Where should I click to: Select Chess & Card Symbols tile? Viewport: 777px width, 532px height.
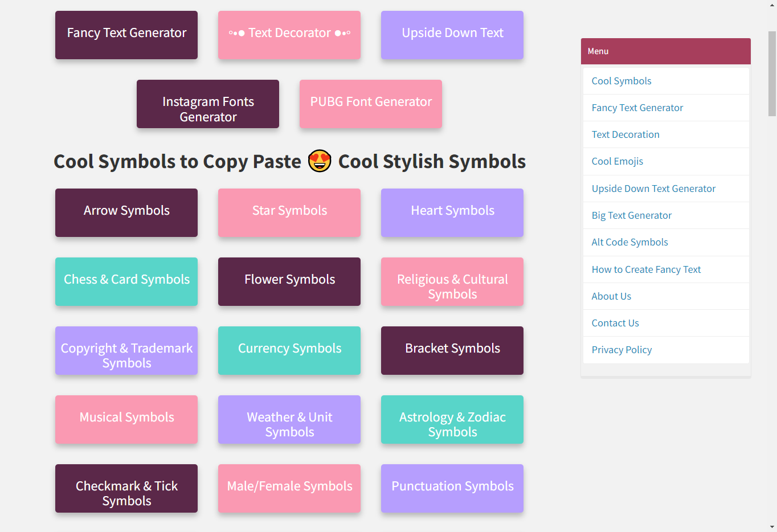click(126, 281)
